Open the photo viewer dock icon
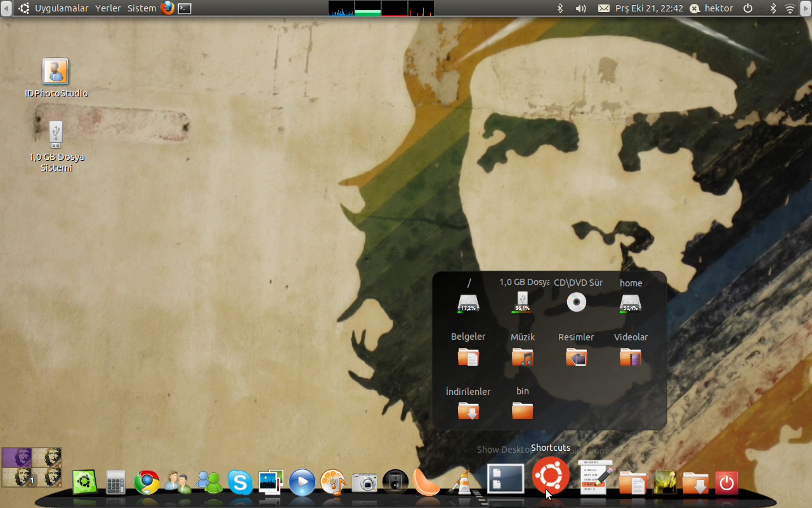This screenshot has height=508, width=812. pos(271,483)
